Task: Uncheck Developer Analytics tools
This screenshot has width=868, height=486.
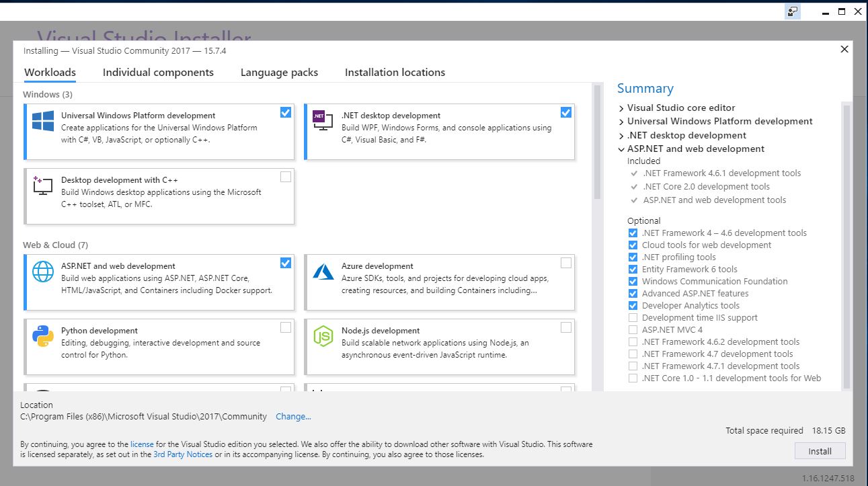Action: click(633, 306)
